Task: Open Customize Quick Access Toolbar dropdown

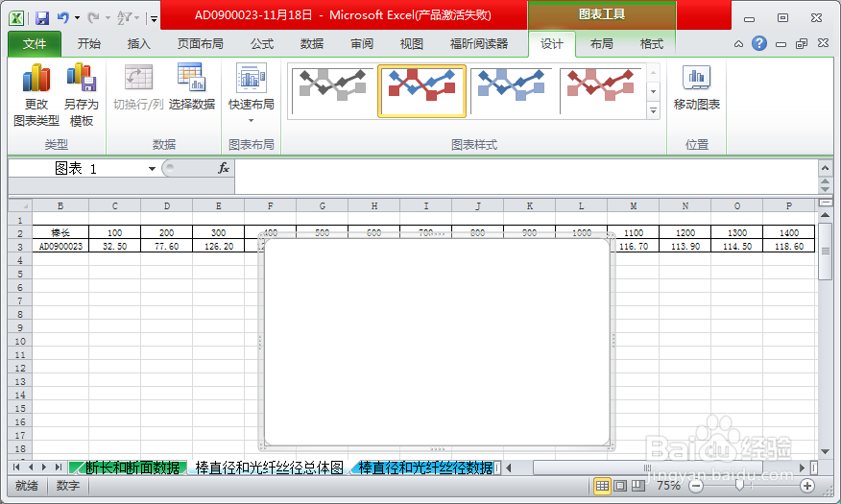Action: tap(154, 19)
